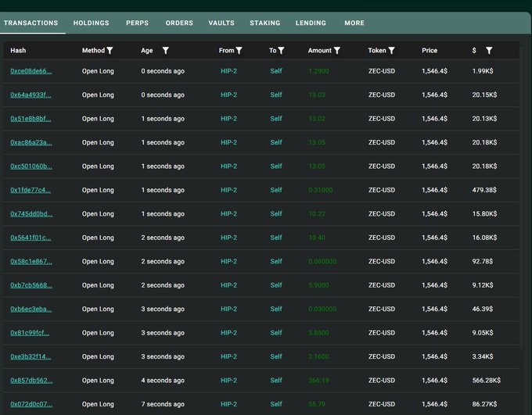The width and height of the screenshot is (532, 415).
Task: Click the 4 seconds ago age cell
Action: click(163, 381)
